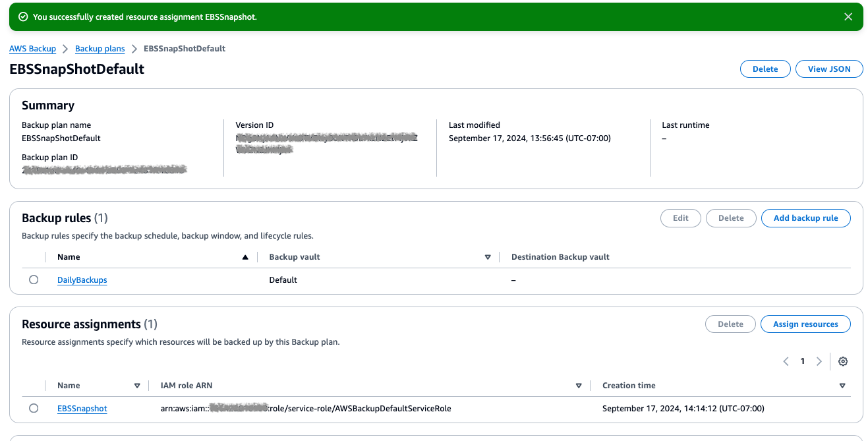Go to previous page of resource assignments
This screenshot has height=441, width=868.
coord(786,361)
